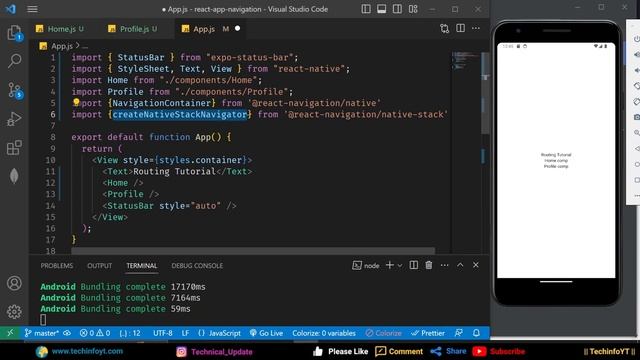Kill the terminal with trash icon
This screenshot has height=360, width=640.
click(429, 265)
